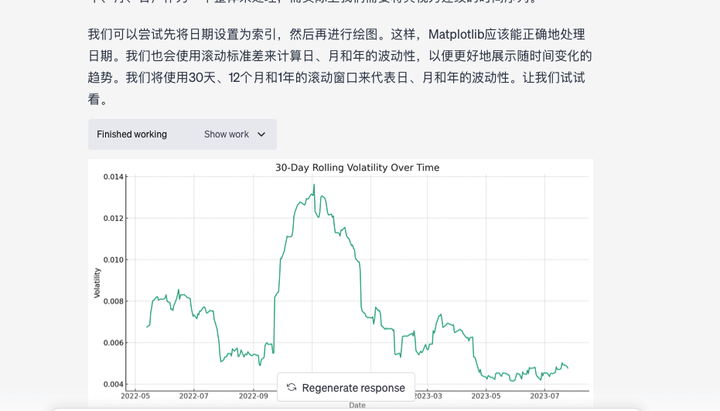Click the '0.012' volatility axis value
This screenshot has width=720, height=411.
[x=113, y=218]
